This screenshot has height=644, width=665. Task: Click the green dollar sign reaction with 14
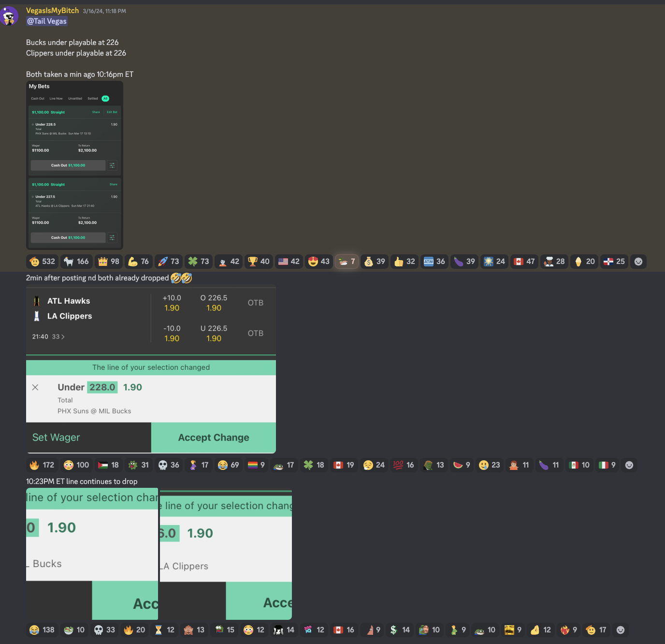coord(400,630)
